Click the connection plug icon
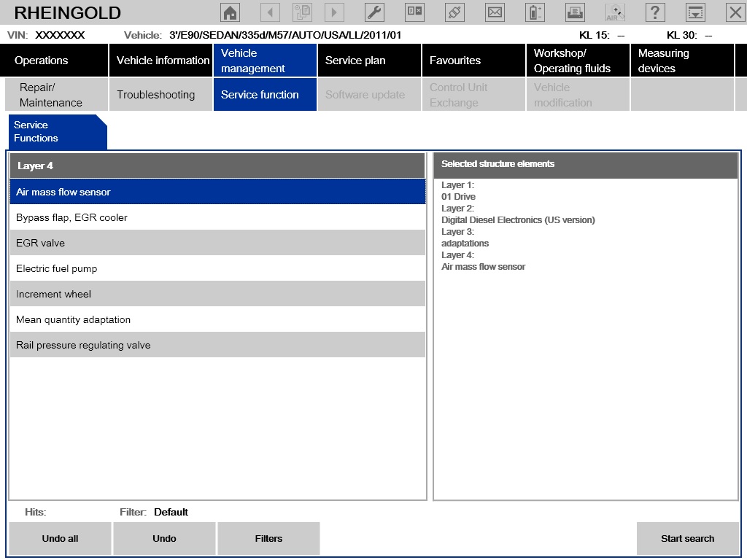 (x=454, y=12)
